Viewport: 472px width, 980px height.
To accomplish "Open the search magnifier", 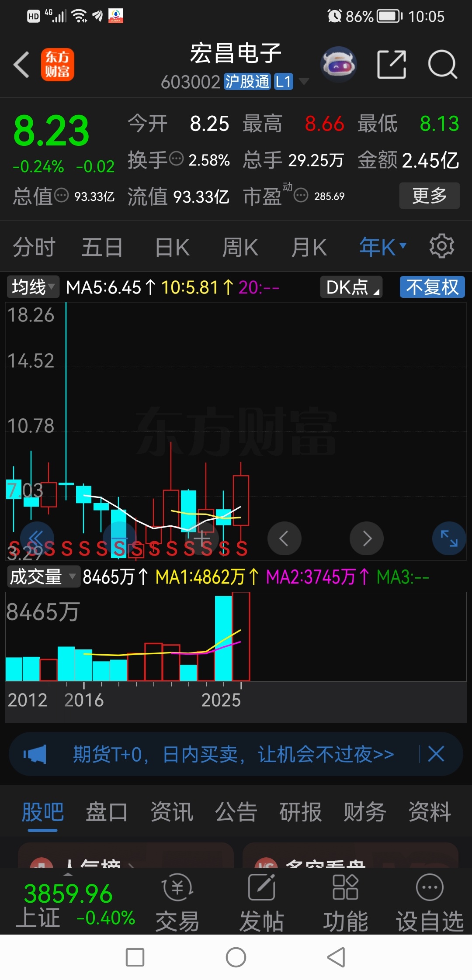I will point(442,65).
